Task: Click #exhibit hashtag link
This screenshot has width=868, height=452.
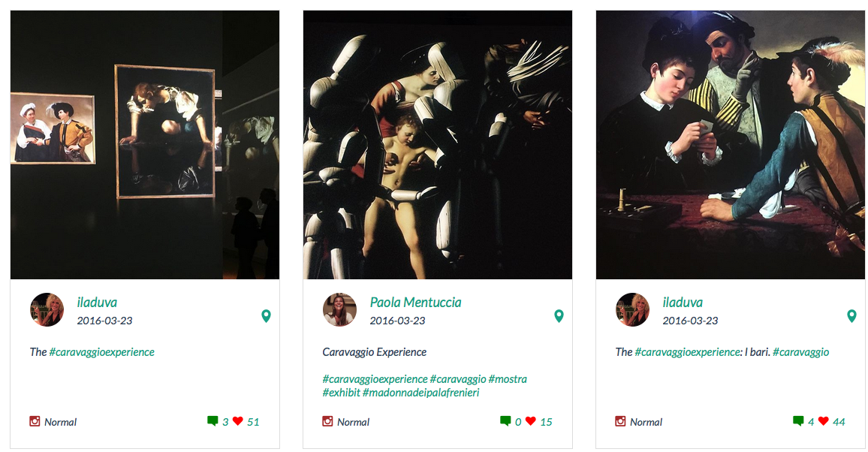Action: tap(341, 393)
